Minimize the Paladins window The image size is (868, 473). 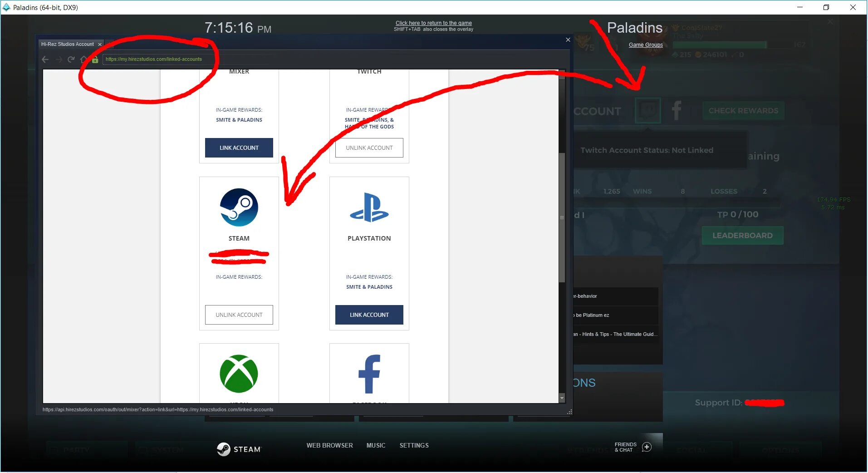[800, 7]
